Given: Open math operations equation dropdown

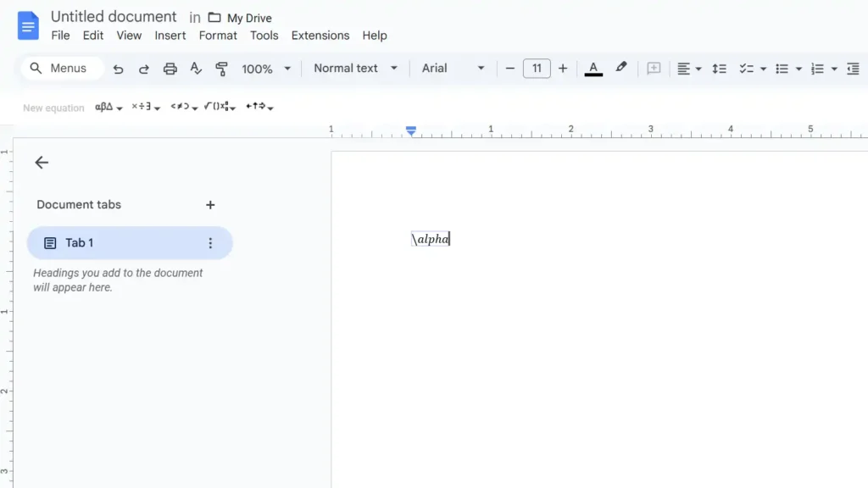Looking at the screenshot, I should click(220, 107).
